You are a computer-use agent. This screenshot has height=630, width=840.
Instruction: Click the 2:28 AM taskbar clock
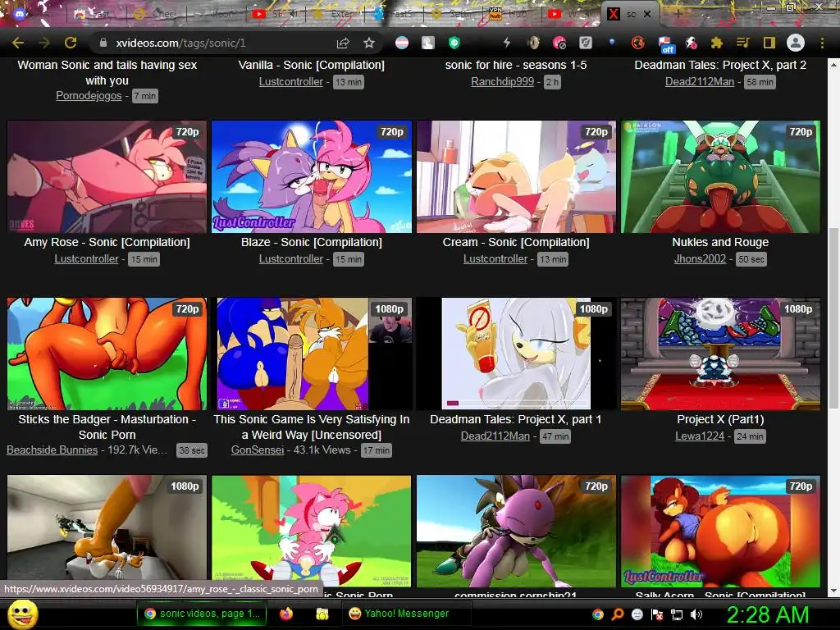click(768, 614)
